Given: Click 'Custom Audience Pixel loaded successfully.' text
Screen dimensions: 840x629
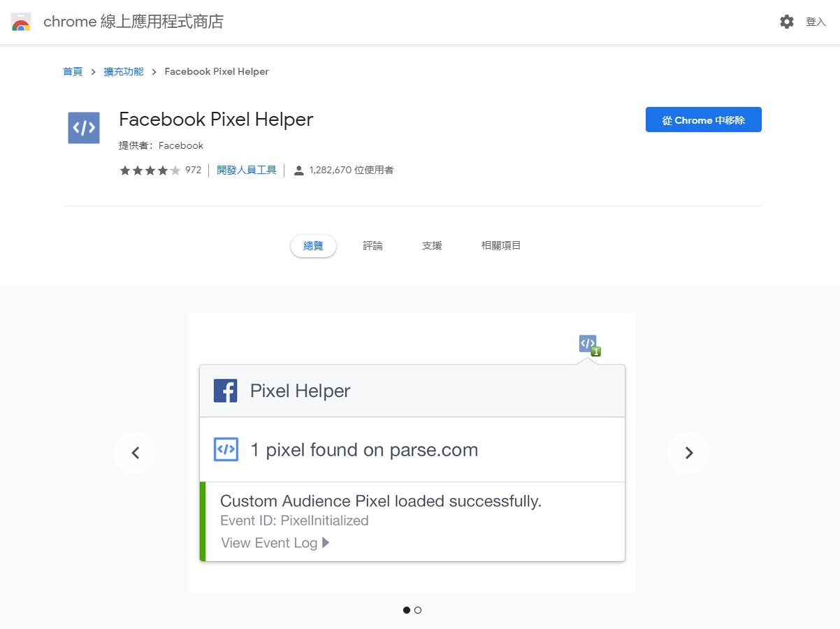Looking at the screenshot, I should [x=381, y=501].
